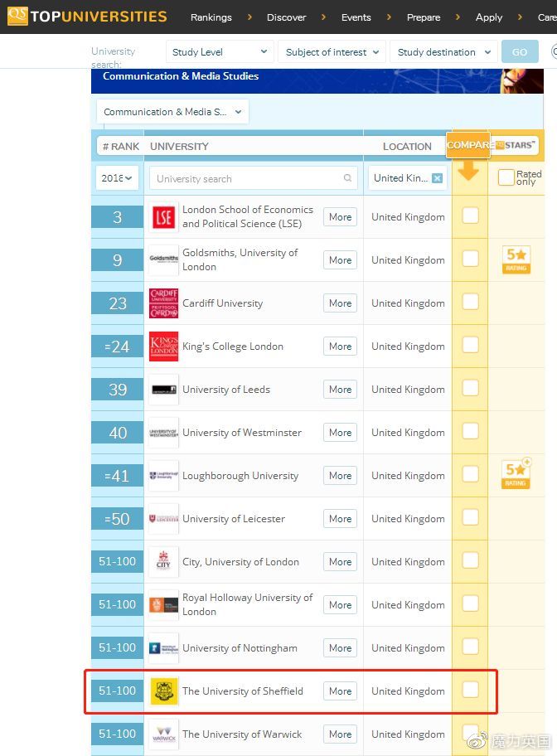The height and width of the screenshot is (756, 557).
Task: Click More for University of Leeds
Action: (340, 390)
